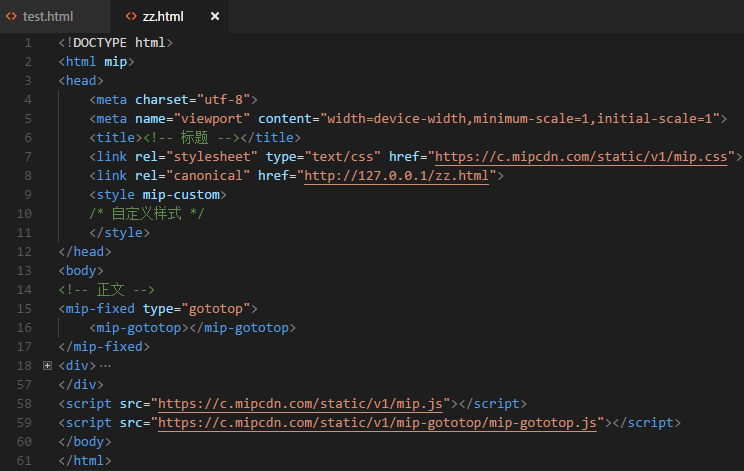Screen dimensions: 744x471
Task: Follow the mip.js script src link
Action: pos(300,404)
